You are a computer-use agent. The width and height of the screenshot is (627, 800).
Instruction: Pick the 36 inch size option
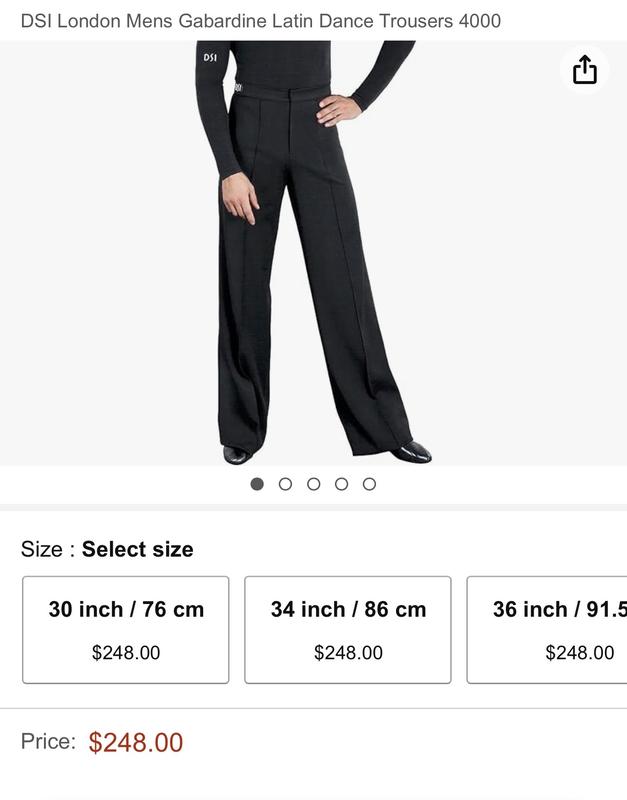pos(547,630)
